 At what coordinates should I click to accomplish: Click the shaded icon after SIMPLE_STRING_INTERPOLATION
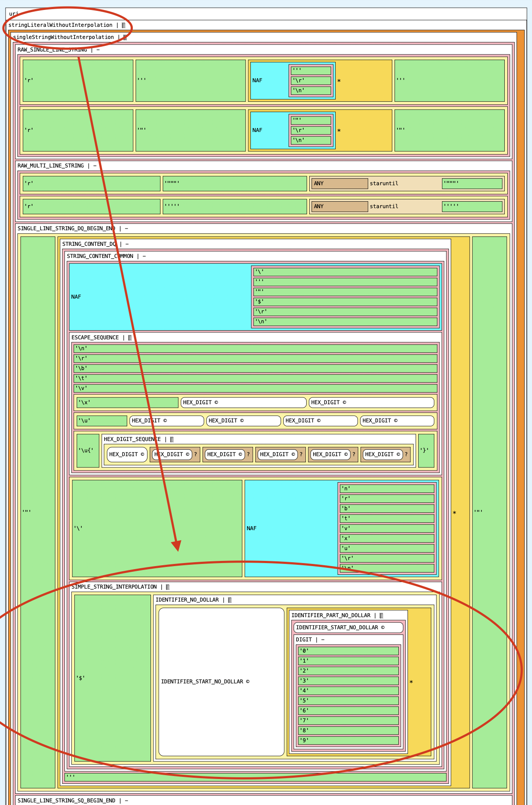point(168,587)
